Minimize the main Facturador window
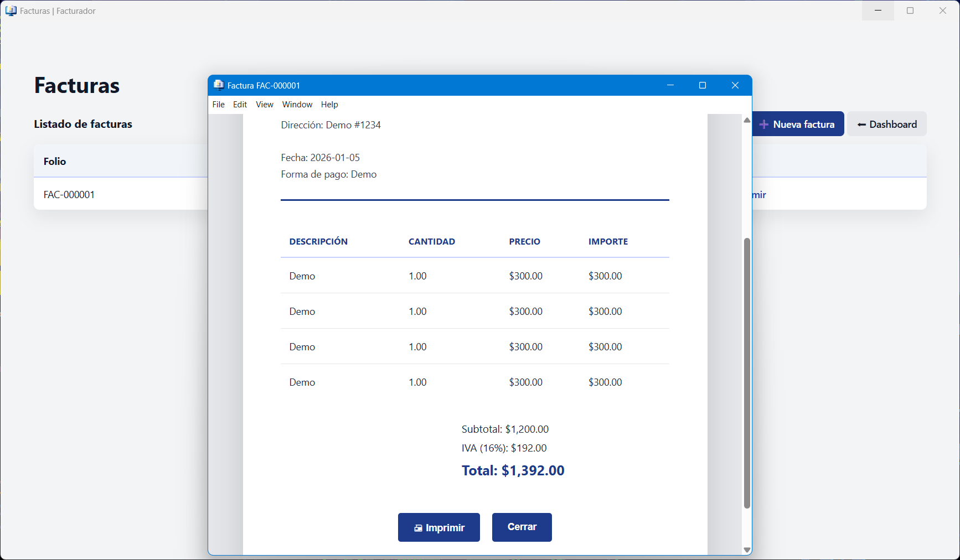Screen dimensions: 960x560 coord(878,11)
